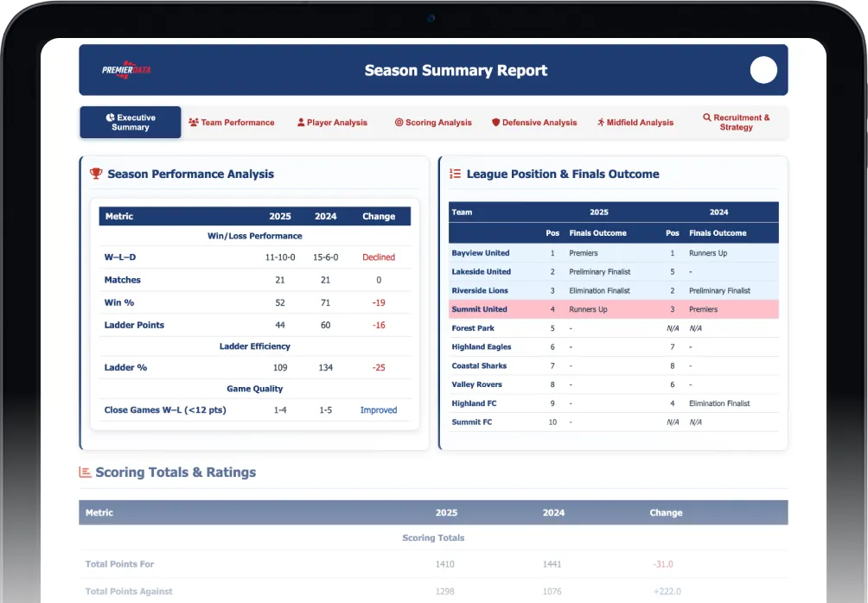Viewport: 868px width, 603px height.
Task: Click the numbered list icon beside League Position
Action: 455,174
